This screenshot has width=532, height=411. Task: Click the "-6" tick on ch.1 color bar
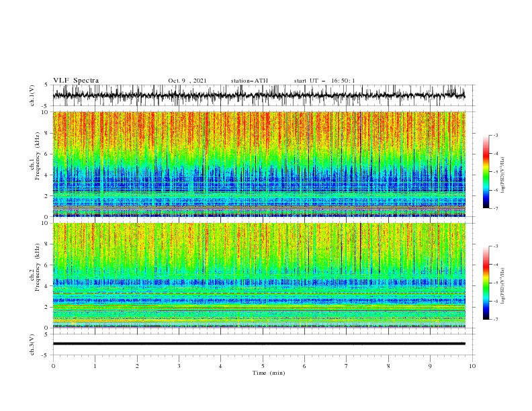(x=496, y=190)
